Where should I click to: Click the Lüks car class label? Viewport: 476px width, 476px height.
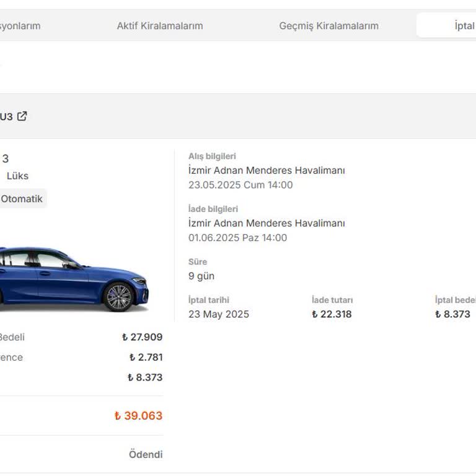click(17, 176)
